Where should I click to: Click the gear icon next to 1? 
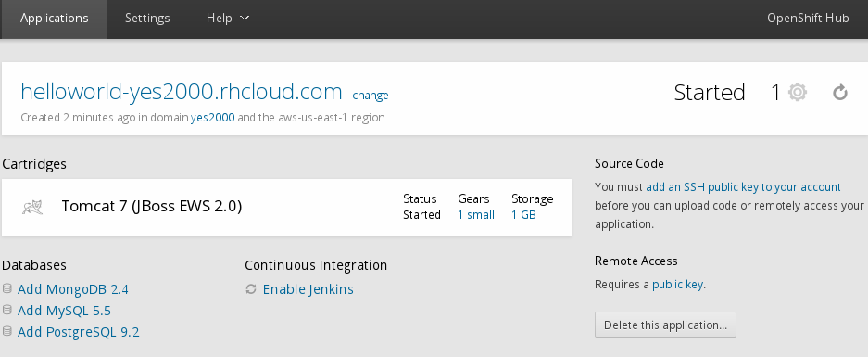(x=798, y=92)
